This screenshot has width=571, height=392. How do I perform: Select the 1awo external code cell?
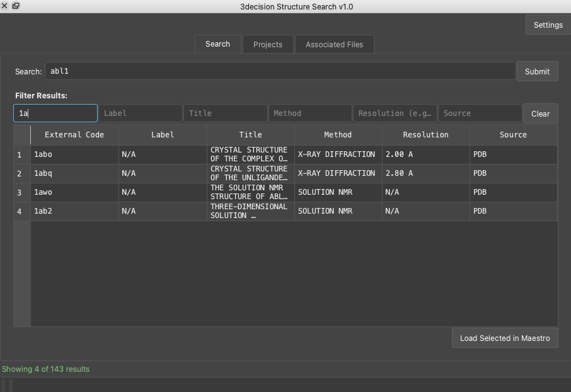coord(74,192)
